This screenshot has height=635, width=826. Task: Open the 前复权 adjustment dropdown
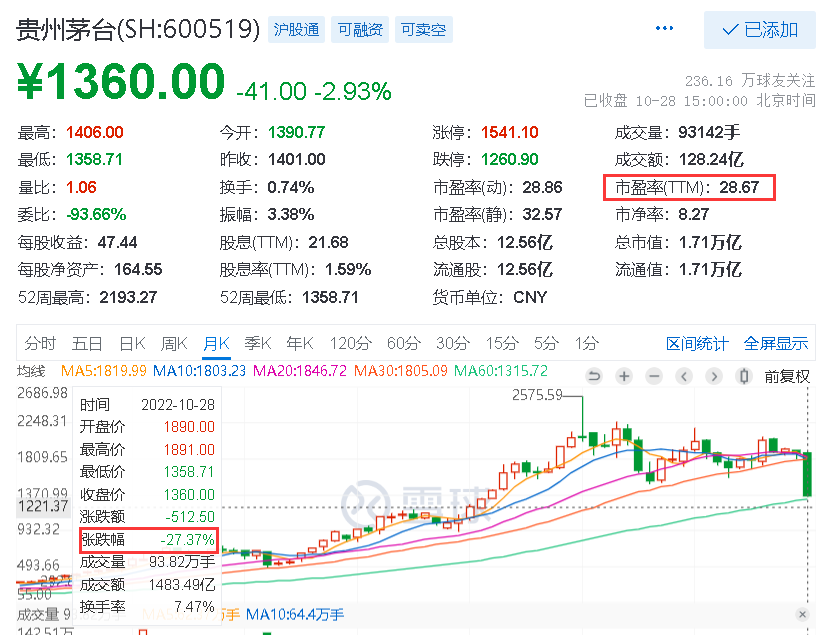click(x=787, y=376)
